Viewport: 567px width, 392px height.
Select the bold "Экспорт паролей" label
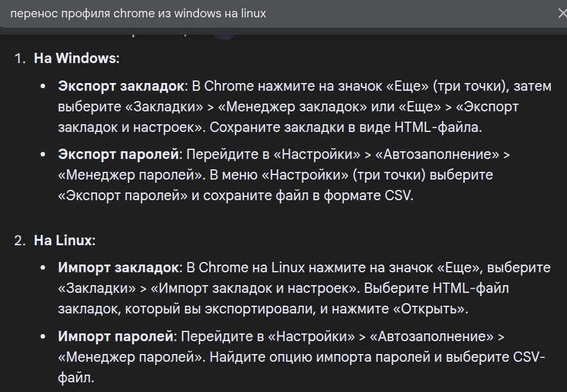[117, 154]
